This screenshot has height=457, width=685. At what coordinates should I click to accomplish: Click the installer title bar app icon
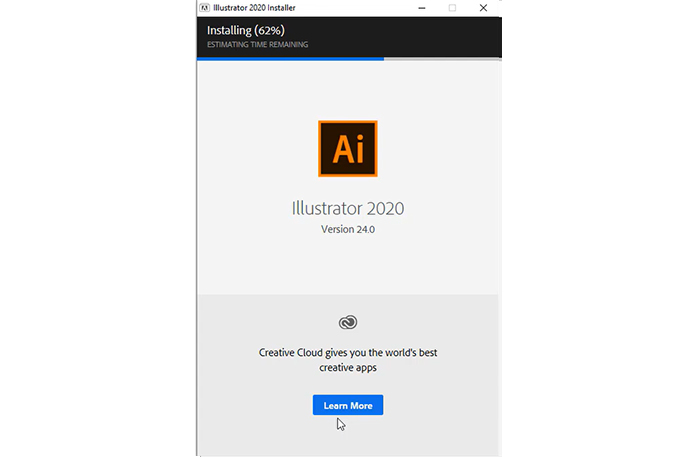(x=204, y=8)
